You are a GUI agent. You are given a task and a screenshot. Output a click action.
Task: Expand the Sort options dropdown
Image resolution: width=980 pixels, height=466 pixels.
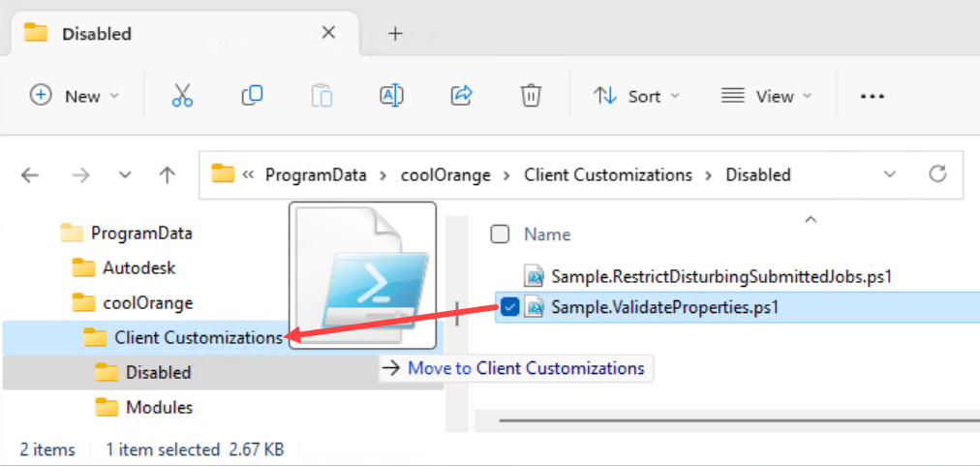click(x=636, y=96)
